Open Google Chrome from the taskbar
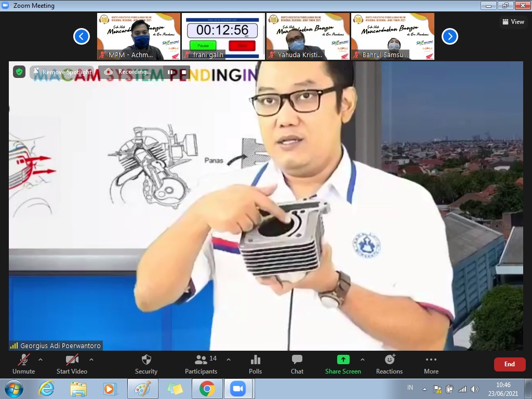532x399 pixels. click(207, 389)
